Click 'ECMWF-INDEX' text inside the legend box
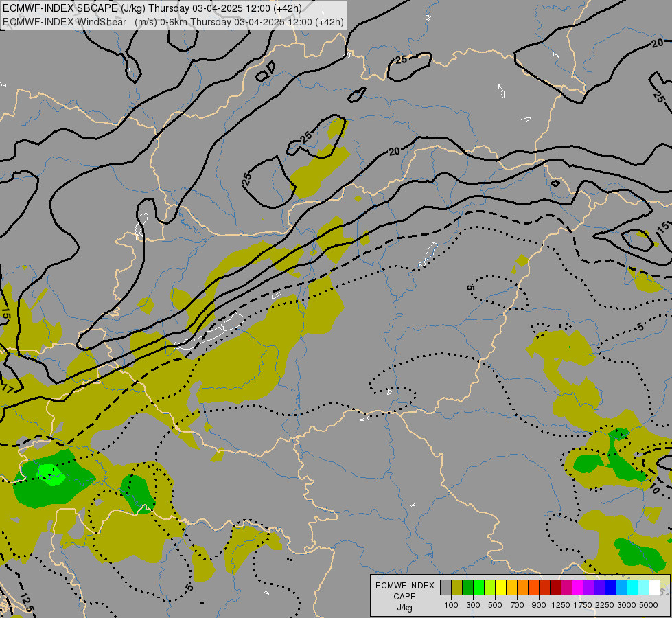The width and height of the screenshot is (672, 618). (x=405, y=586)
